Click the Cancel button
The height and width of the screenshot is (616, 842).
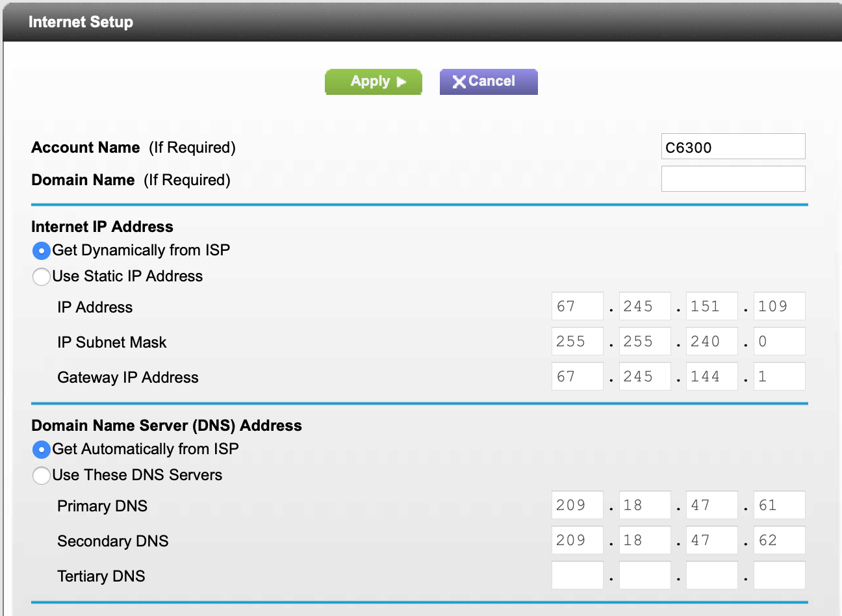point(489,81)
